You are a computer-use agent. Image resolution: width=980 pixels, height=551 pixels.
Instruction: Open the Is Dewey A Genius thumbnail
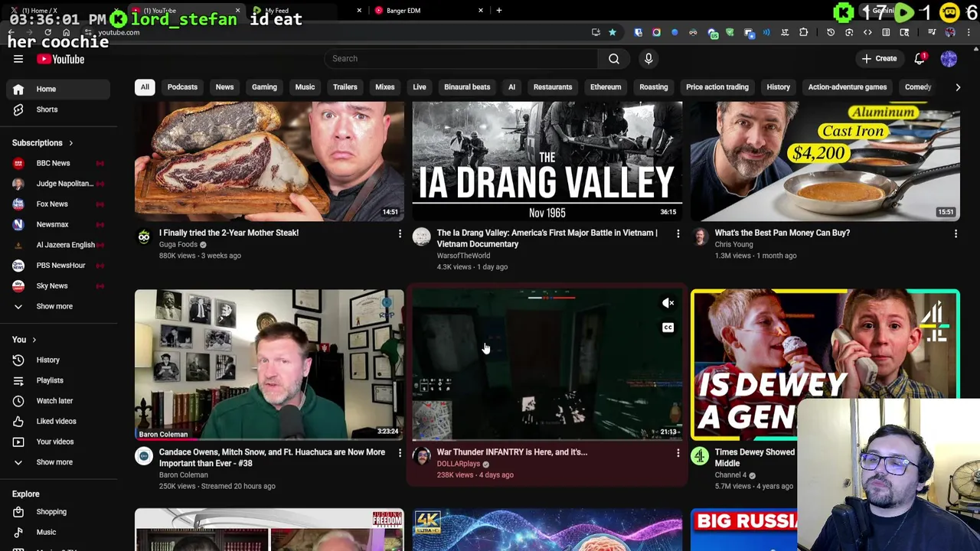(x=825, y=365)
